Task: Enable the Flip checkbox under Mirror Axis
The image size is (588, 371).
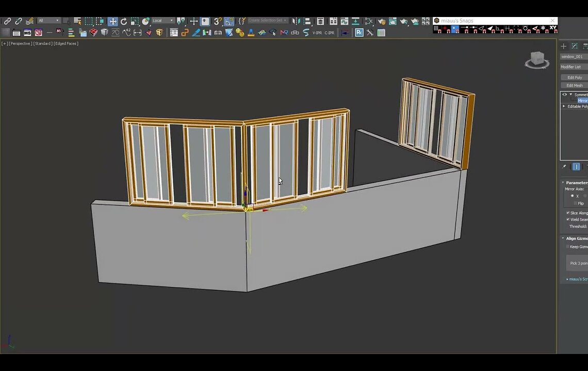Action: [575, 203]
